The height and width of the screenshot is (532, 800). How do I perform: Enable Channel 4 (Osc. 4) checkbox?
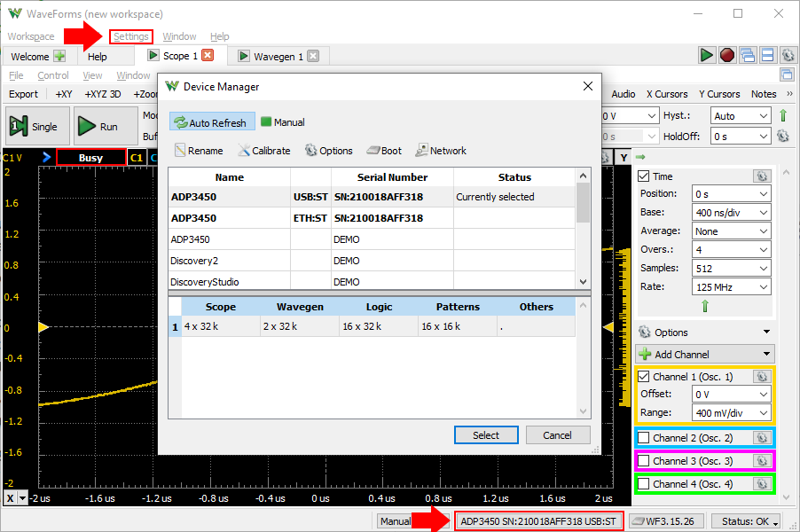point(644,483)
